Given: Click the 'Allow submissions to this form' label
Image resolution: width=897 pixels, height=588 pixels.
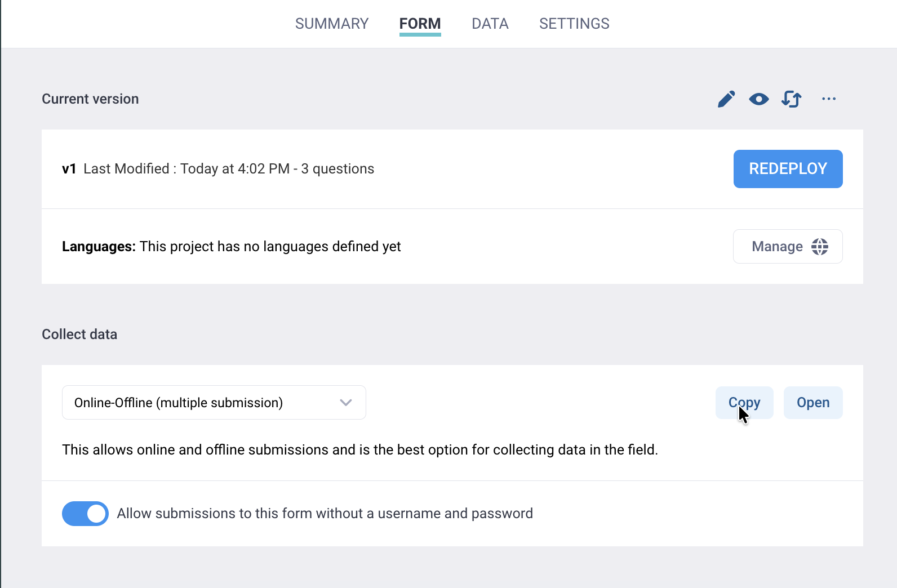Looking at the screenshot, I should pos(325,514).
